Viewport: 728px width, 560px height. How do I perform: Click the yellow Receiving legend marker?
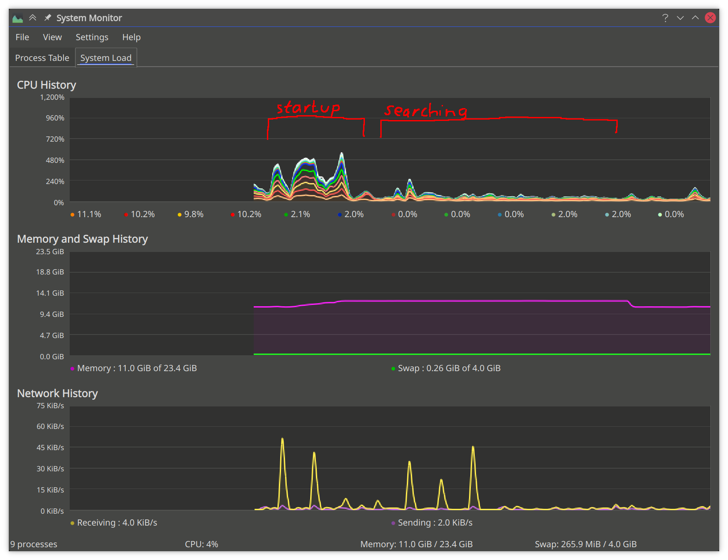(x=72, y=522)
